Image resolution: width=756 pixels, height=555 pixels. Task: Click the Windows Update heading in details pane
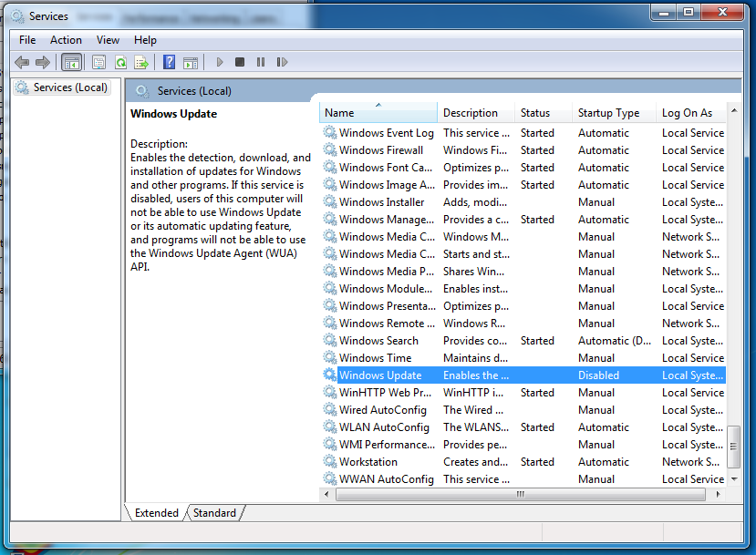(173, 114)
